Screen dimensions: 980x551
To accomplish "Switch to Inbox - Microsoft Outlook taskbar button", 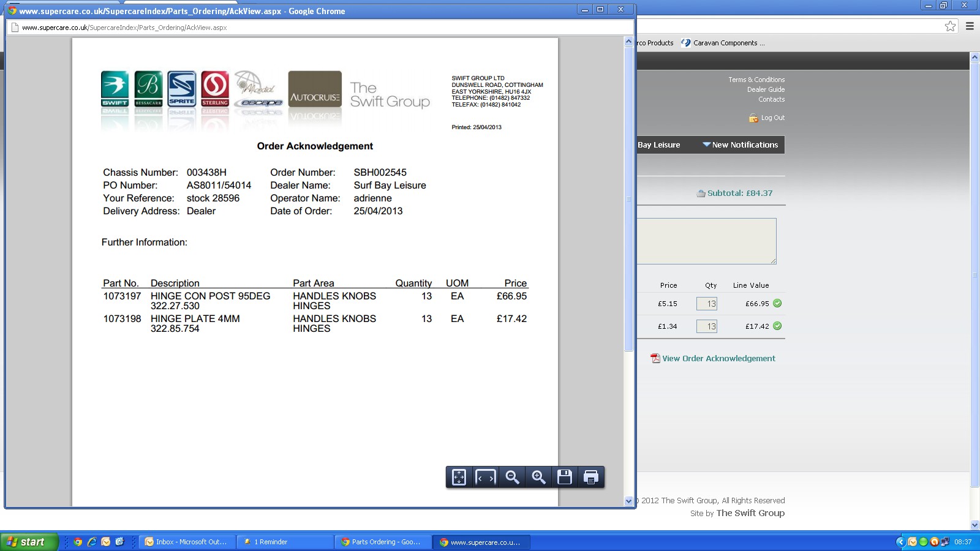I will 187,542.
